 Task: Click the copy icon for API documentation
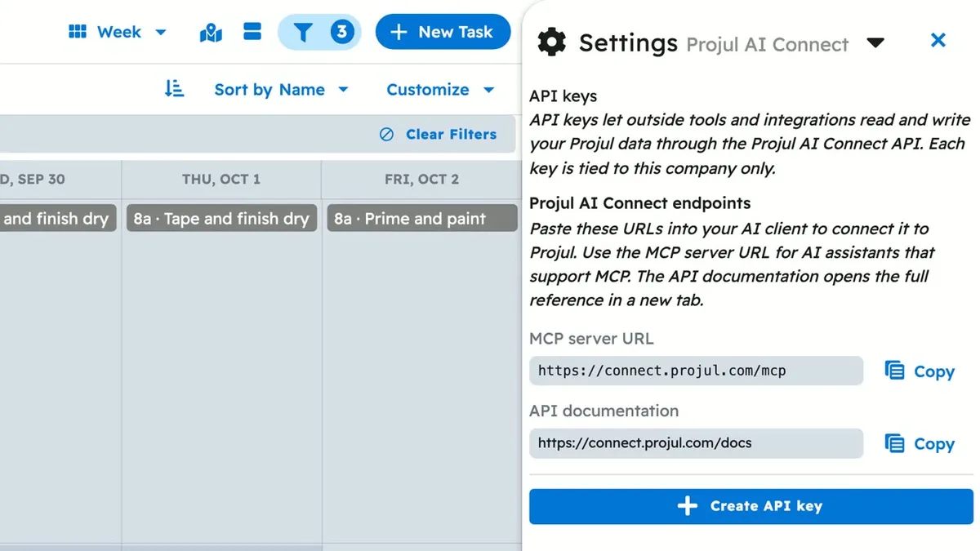pos(895,444)
